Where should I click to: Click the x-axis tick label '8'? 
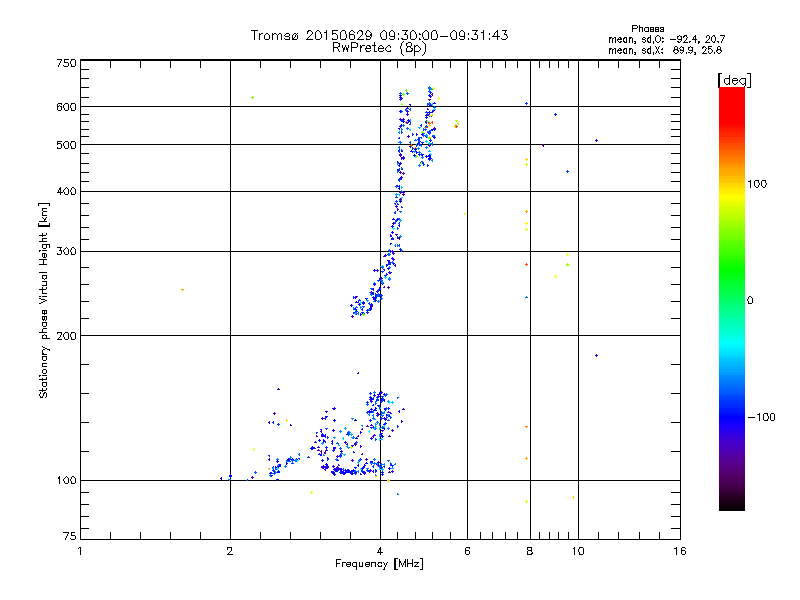click(530, 551)
